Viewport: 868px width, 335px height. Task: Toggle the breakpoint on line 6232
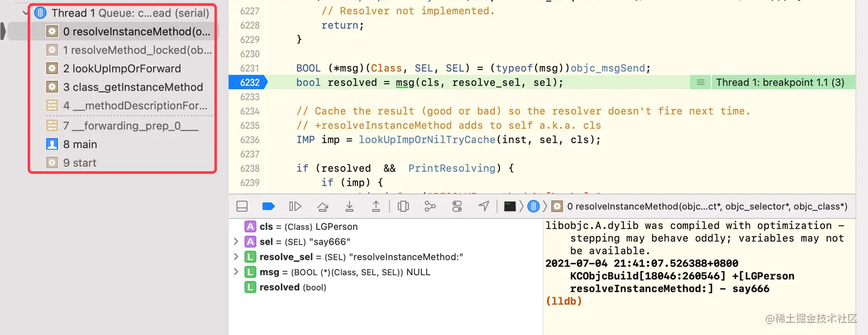pyautogui.click(x=247, y=82)
